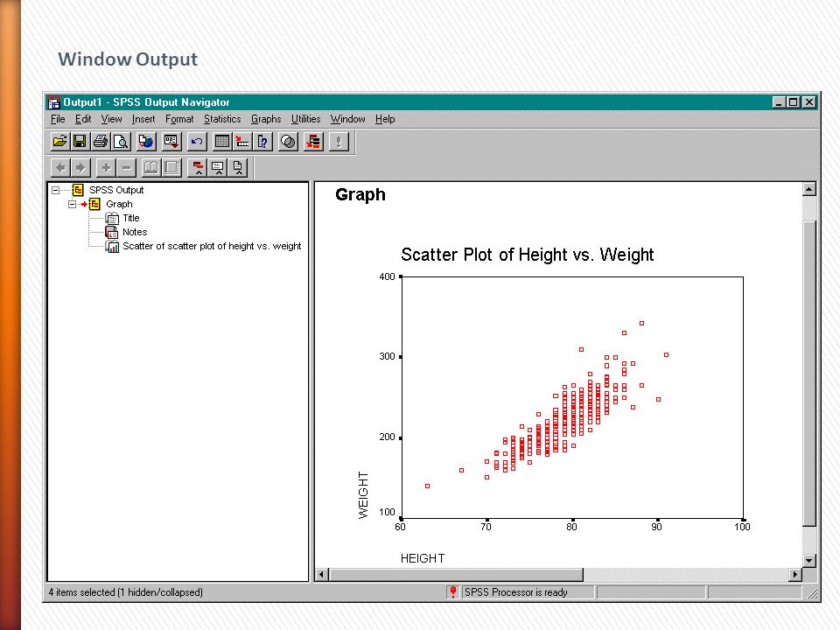Click the vertical scrollbar thumb
Viewport: 840px width, 630px height.
(808, 373)
